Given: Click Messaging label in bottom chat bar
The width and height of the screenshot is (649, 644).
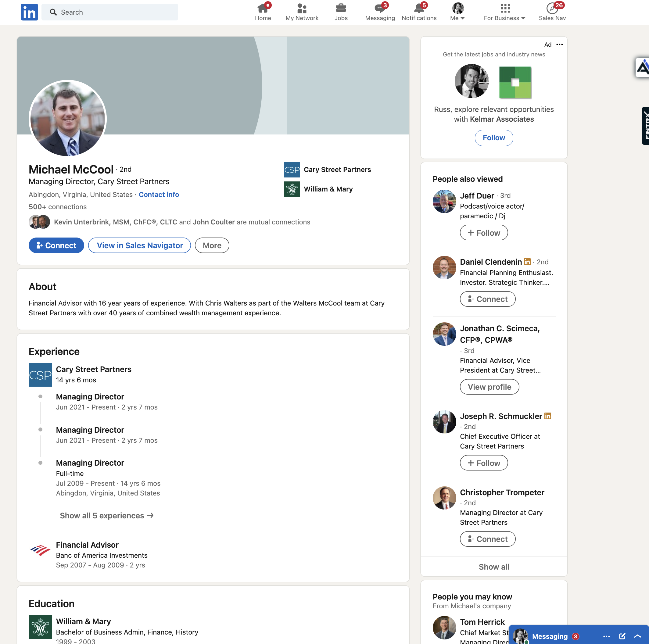Looking at the screenshot, I should click(x=550, y=636).
